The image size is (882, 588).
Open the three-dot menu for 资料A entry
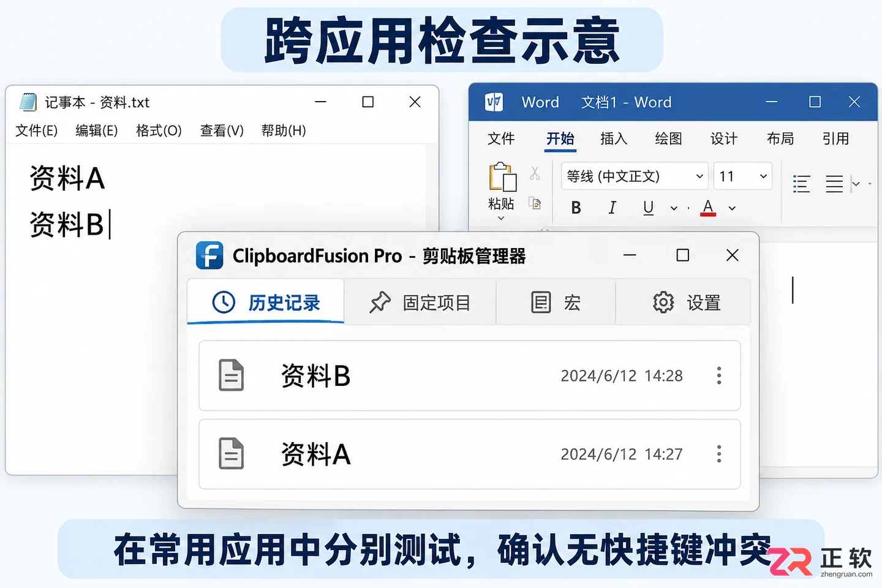click(x=719, y=454)
